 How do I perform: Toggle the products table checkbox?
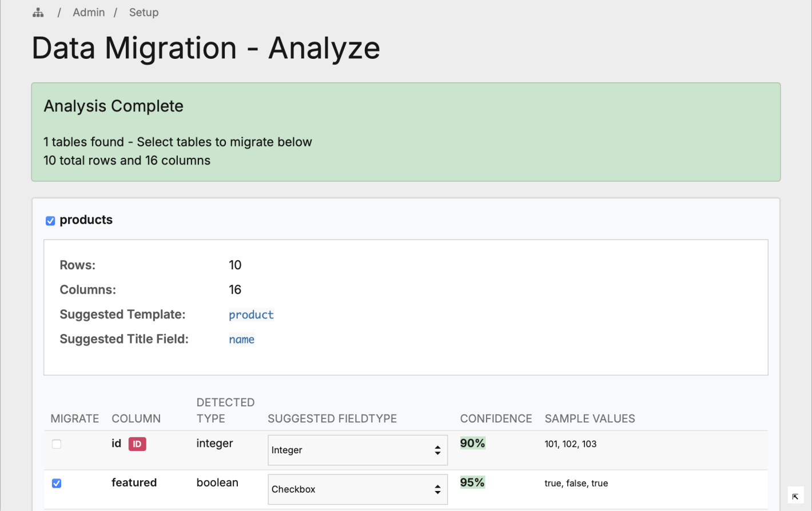click(x=50, y=221)
